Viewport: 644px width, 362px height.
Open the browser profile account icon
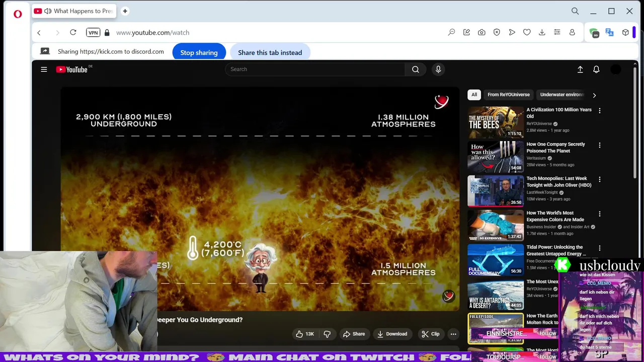coord(572,32)
